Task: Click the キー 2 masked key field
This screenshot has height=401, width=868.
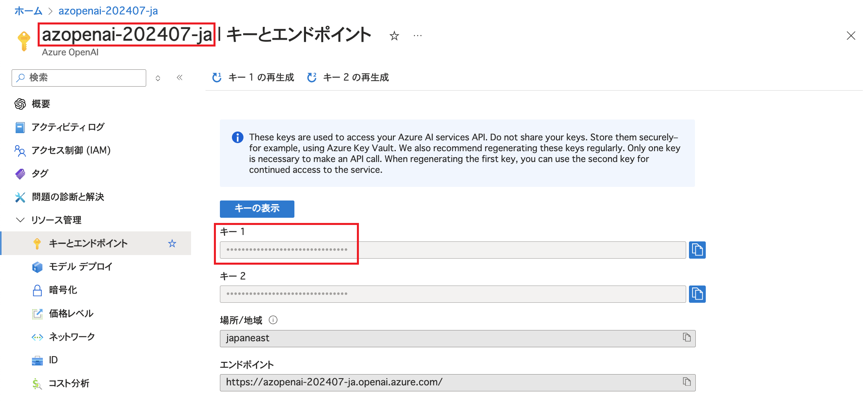Action: (453, 294)
